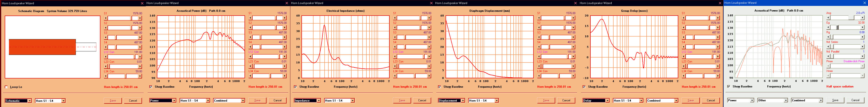
Task: Click L12 slider right arrow in Diaphragm Displacement window
Action: [574, 57]
